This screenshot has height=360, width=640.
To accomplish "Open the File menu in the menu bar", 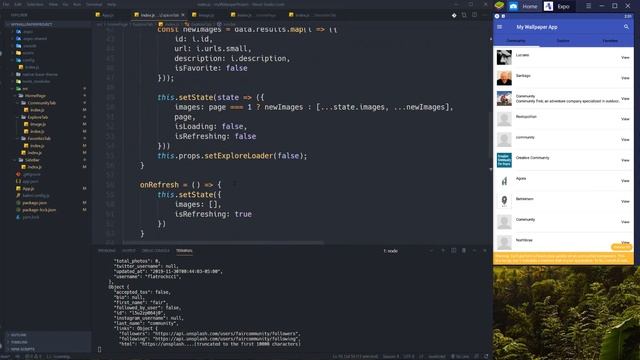I will click(x=7, y=4).
